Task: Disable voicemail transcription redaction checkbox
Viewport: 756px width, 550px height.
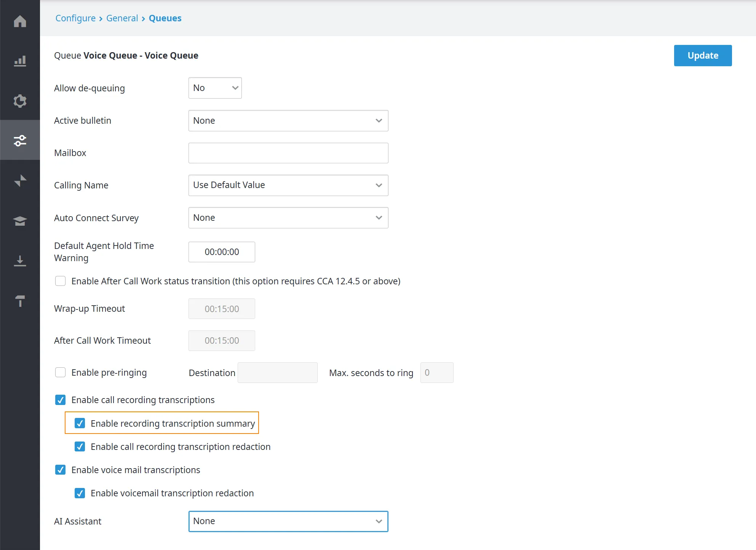Action: pyautogui.click(x=80, y=493)
